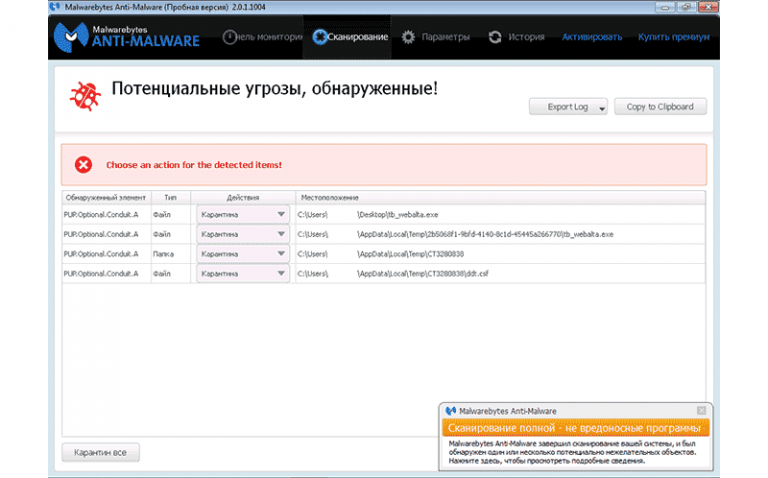Minimize the Malwarebytes window
This screenshot has width=768, height=478.
pos(665,7)
